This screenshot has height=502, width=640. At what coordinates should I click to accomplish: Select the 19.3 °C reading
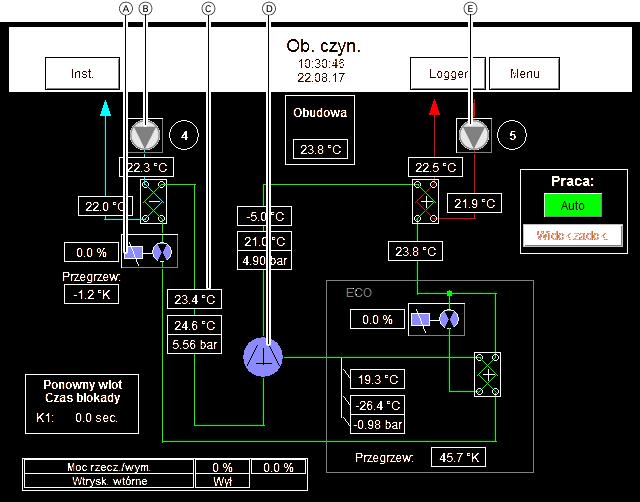point(378,379)
